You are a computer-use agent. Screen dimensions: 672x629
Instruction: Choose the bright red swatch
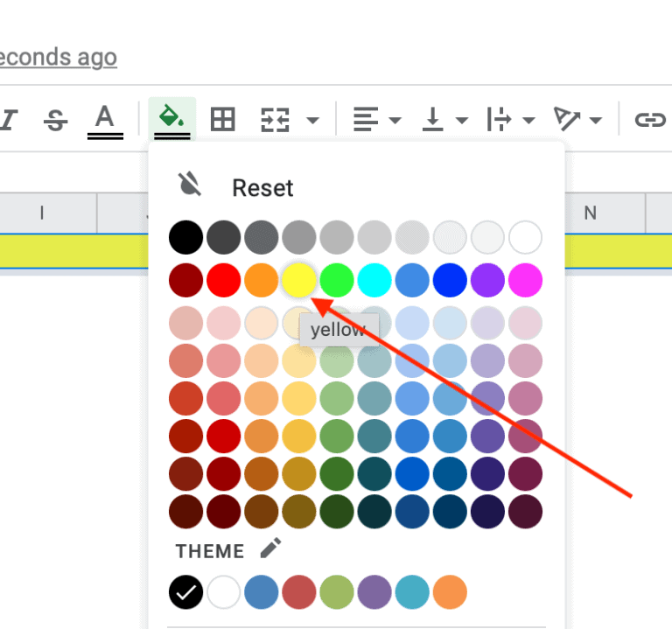[224, 280]
